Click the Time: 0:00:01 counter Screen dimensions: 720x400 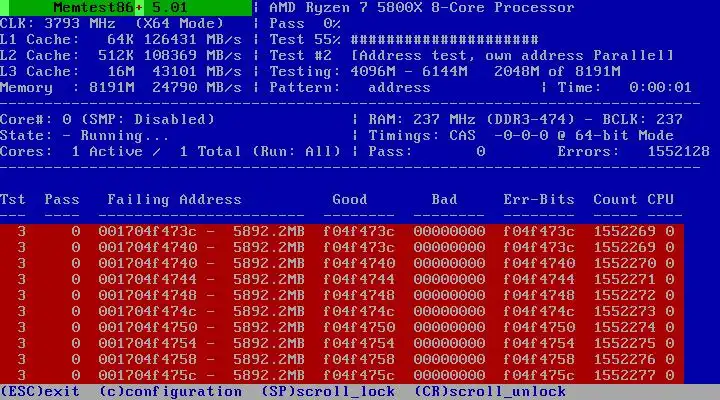point(624,88)
